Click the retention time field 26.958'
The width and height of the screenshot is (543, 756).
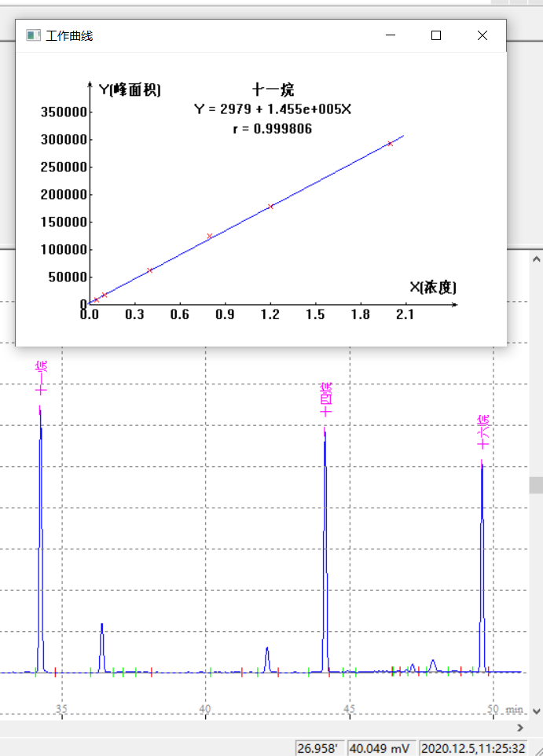tap(318, 748)
